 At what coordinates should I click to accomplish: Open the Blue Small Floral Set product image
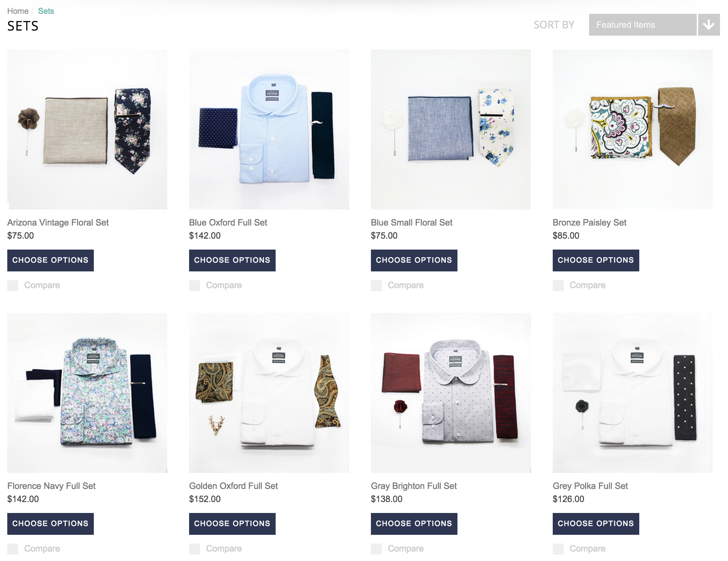[451, 130]
